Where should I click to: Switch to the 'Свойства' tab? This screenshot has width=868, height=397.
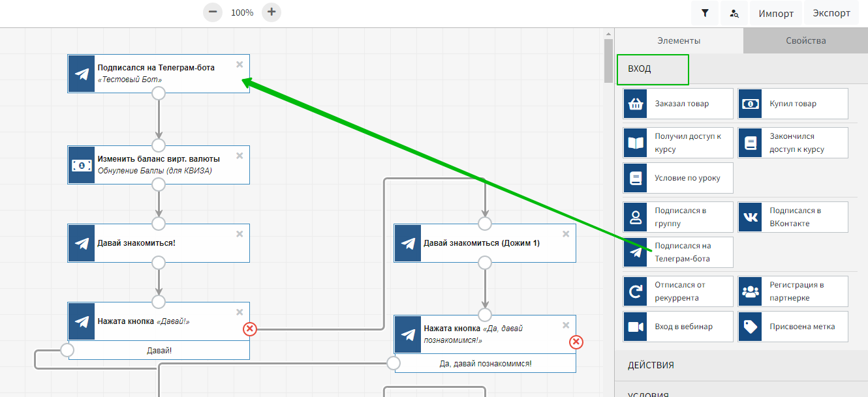point(805,40)
